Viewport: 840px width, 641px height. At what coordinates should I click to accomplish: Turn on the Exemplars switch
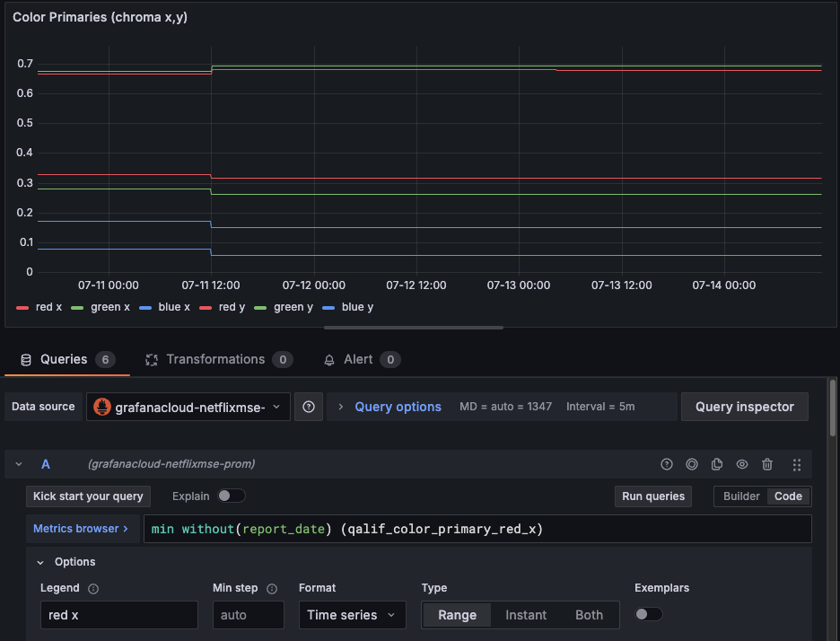pyautogui.click(x=649, y=614)
